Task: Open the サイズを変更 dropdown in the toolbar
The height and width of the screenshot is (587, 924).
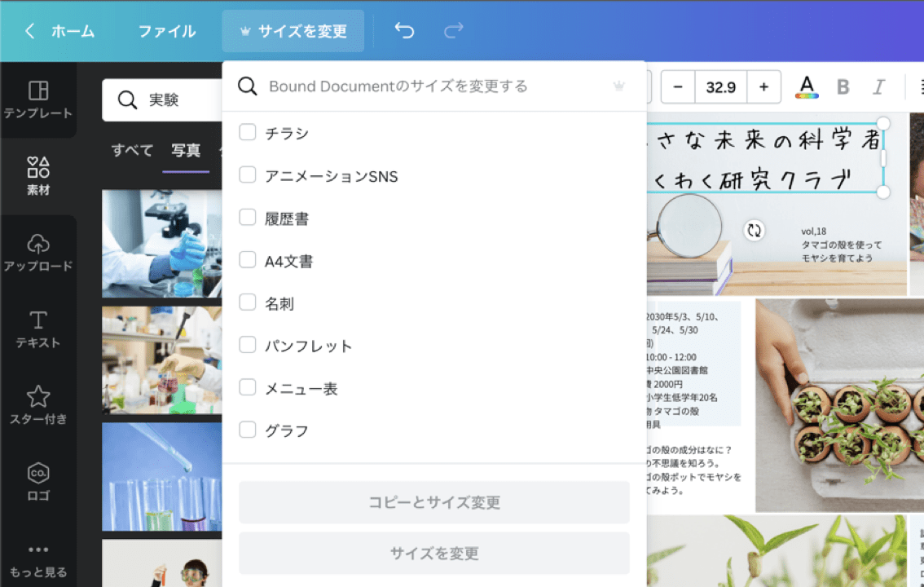Action: click(x=293, y=30)
